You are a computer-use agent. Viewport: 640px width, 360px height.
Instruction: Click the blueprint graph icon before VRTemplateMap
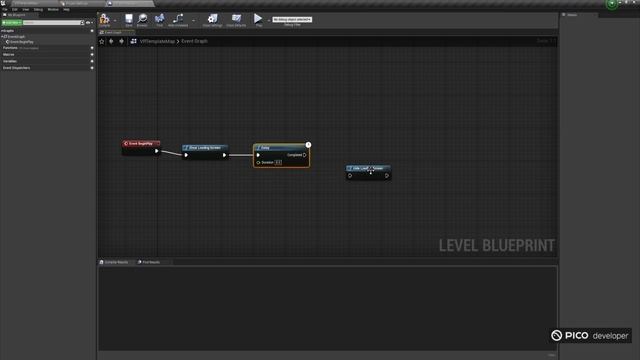[x=133, y=41]
